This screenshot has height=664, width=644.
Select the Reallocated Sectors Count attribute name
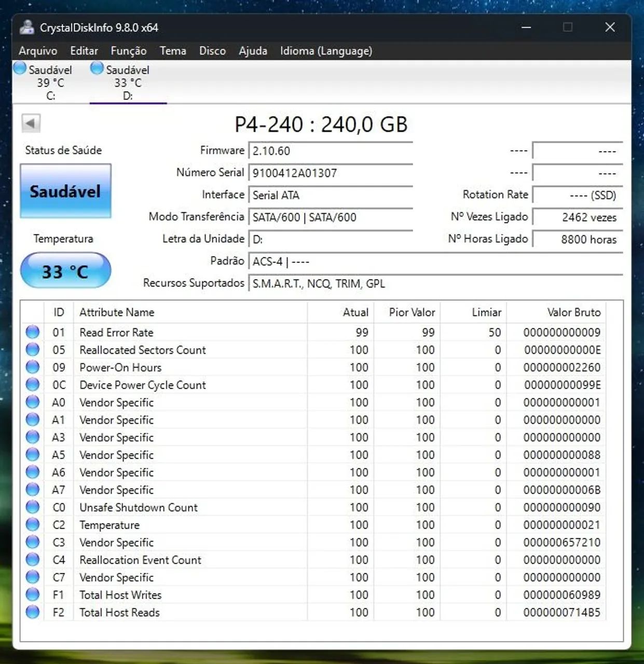point(143,350)
